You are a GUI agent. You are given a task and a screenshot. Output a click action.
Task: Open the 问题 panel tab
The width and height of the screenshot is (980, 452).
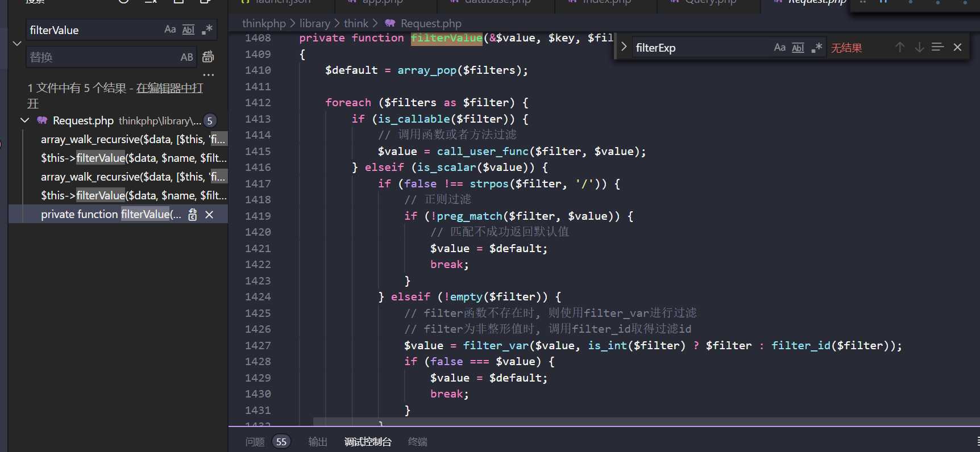pos(255,442)
